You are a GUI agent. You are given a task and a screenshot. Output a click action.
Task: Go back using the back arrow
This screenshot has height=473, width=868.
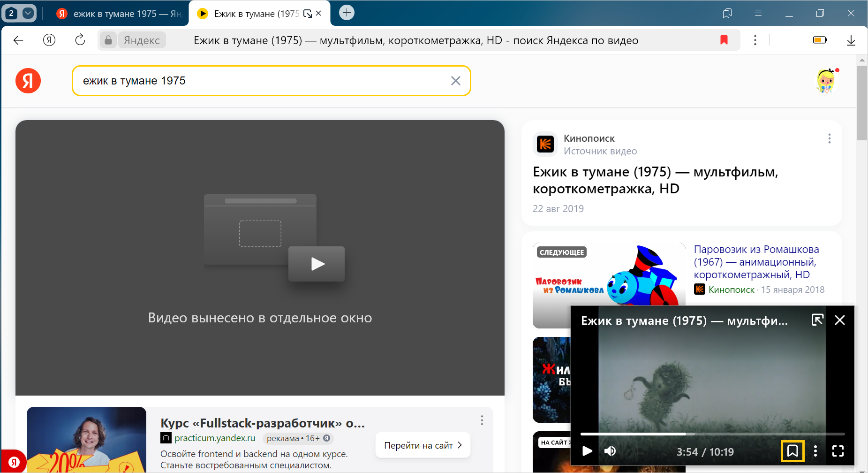18,40
